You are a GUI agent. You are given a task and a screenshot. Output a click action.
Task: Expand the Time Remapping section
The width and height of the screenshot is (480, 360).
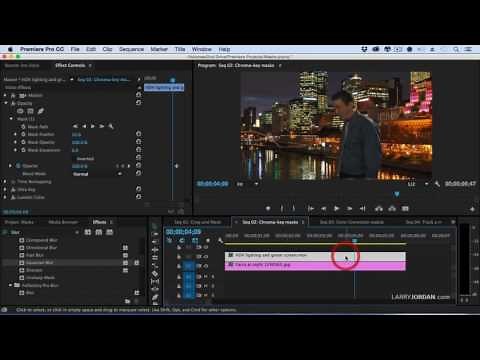[x=5, y=181]
